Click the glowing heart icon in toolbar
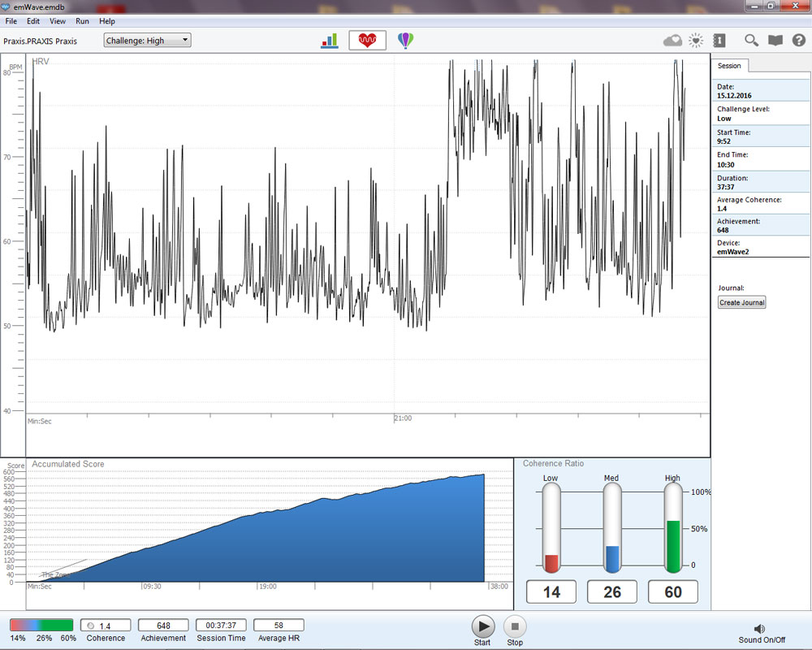The image size is (812, 650). coord(695,41)
